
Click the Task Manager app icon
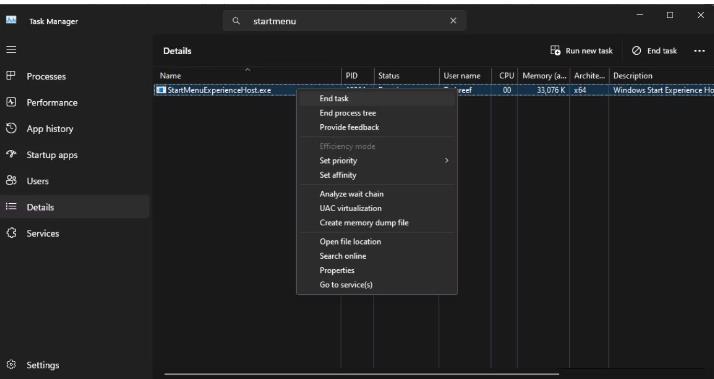[x=11, y=20]
